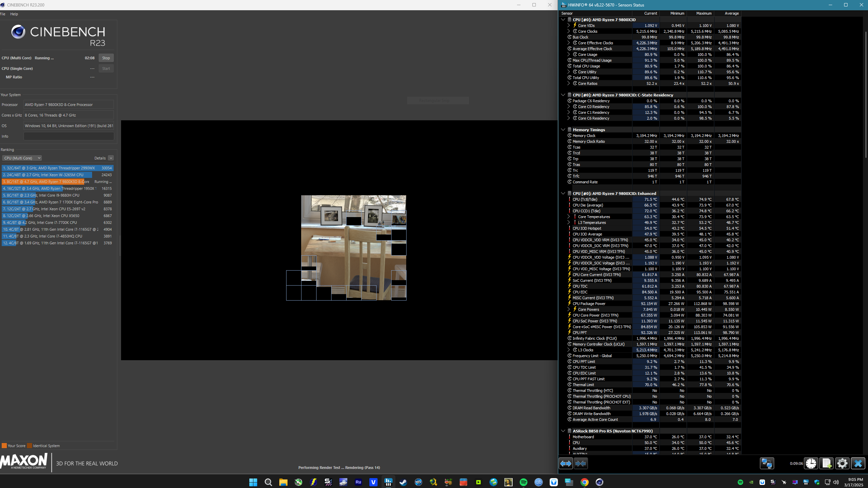Viewport: 868px width, 488px height.
Task: Click the rendered chair scene thumbnail
Action: (x=353, y=248)
